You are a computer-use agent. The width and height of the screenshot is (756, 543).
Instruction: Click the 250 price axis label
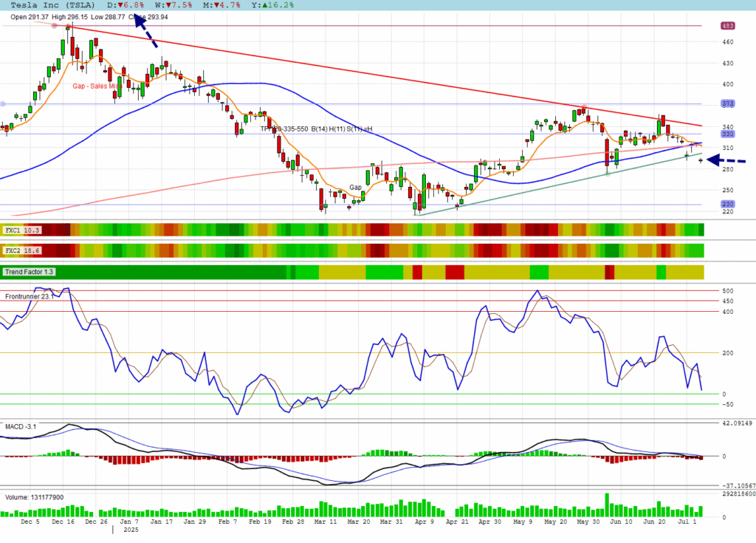[x=727, y=190]
